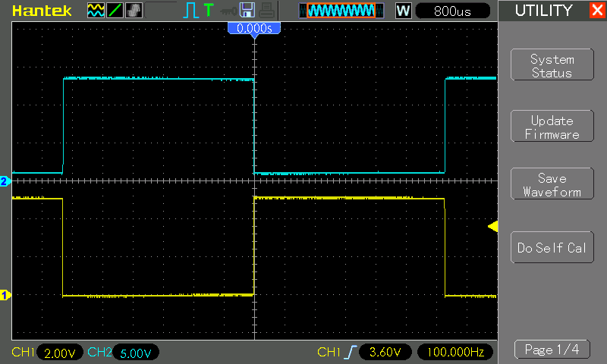Click the rising edge trigger slope icon
The height and width of the screenshot is (364, 607).
click(351, 352)
